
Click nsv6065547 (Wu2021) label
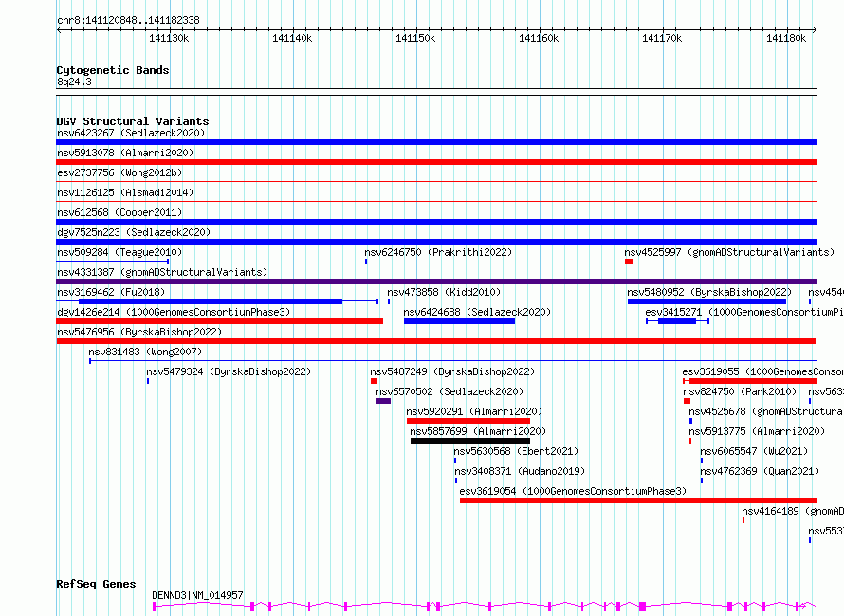point(754,451)
